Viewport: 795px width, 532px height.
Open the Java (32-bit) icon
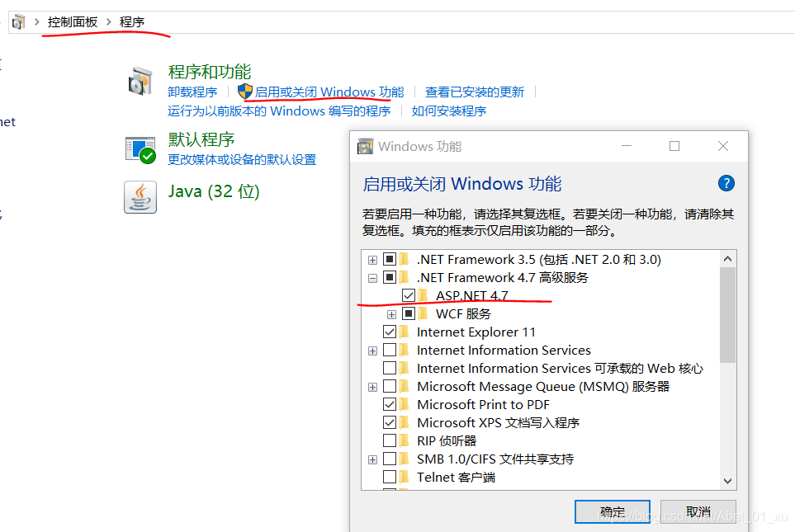tap(140, 197)
